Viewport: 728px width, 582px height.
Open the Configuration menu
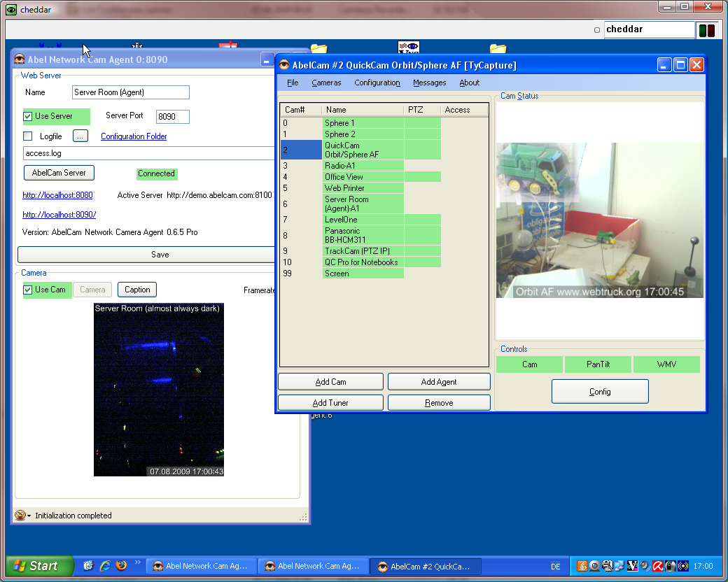point(377,83)
